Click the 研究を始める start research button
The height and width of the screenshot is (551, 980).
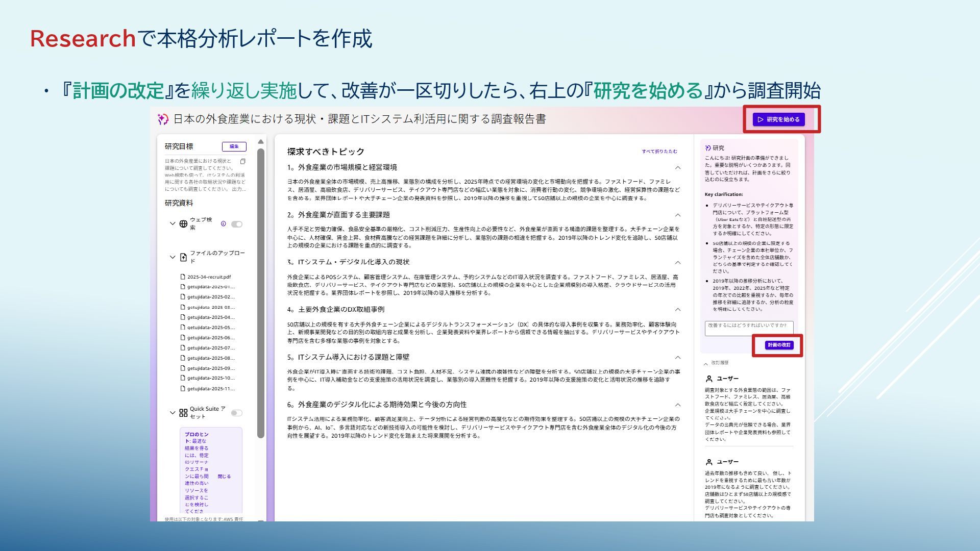(x=778, y=119)
